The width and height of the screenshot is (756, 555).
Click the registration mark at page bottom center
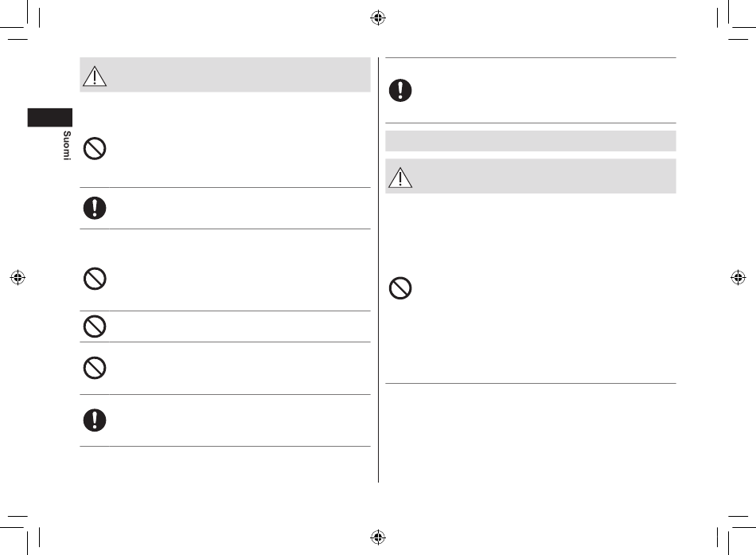coord(378,537)
